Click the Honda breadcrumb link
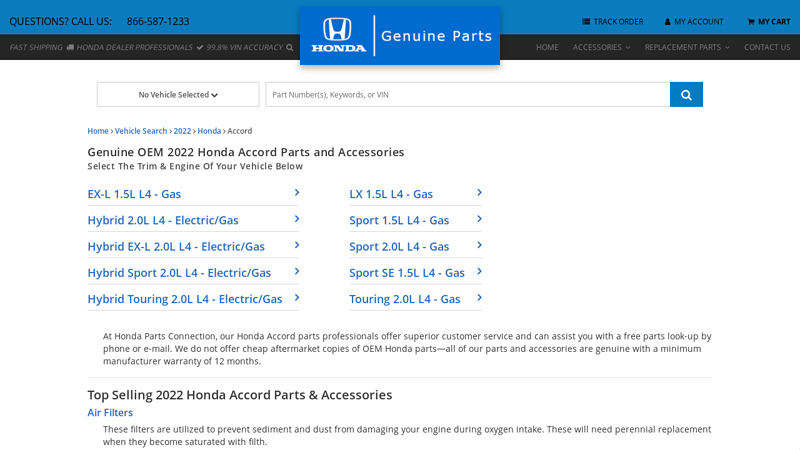Viewport: 800px width, 450px height. click(209, 131)
